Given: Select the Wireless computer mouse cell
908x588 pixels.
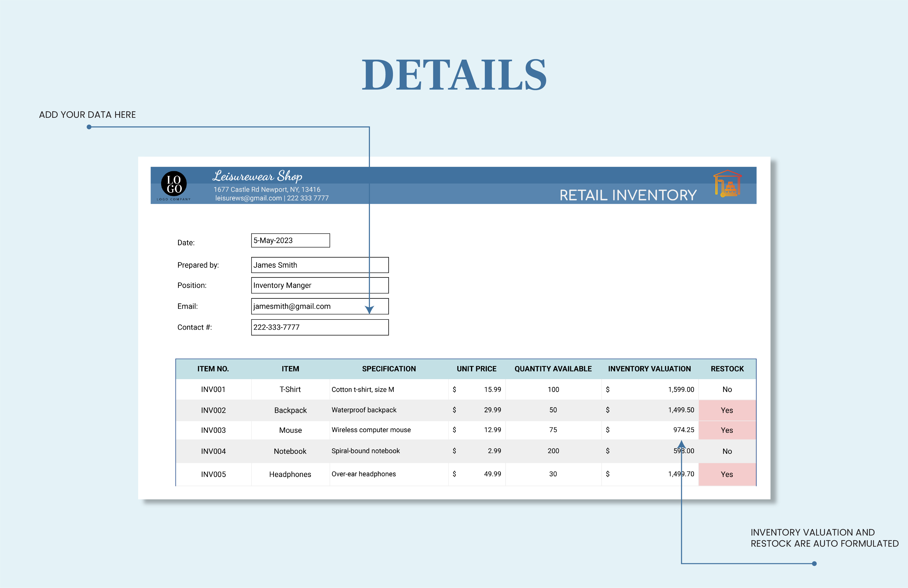Looking at the screenshot, I should coord(389,430).
